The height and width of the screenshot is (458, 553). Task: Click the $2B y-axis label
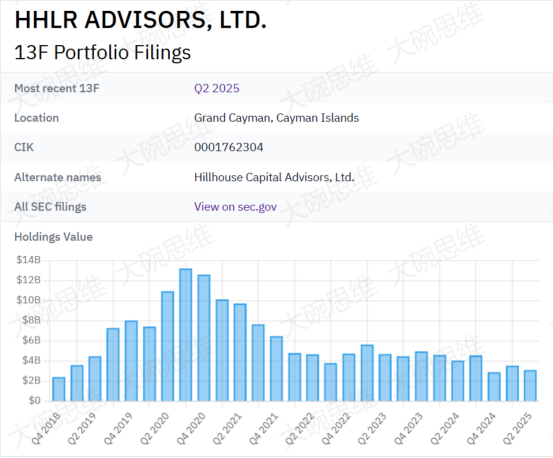pyautogui.click(x=32, y=380)
